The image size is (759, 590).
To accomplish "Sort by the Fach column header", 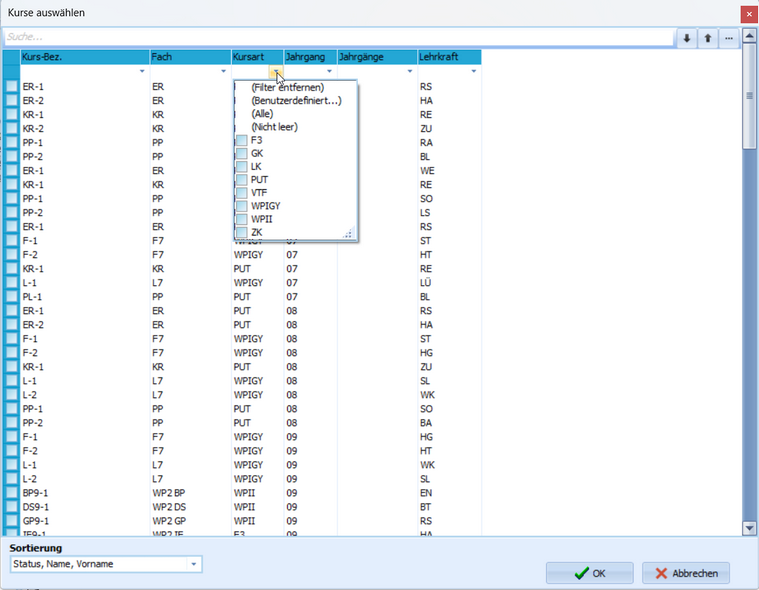I will (190, 57).
